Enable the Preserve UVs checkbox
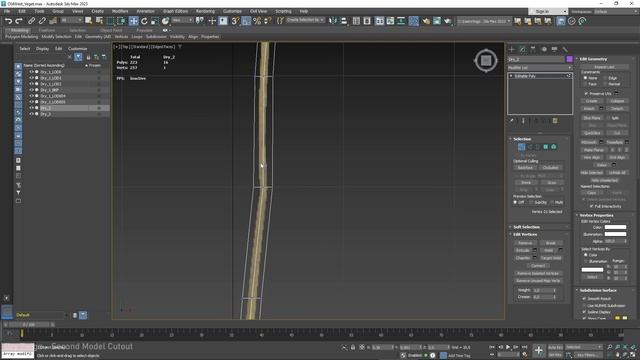640x360 pixels. click(587, 93)
